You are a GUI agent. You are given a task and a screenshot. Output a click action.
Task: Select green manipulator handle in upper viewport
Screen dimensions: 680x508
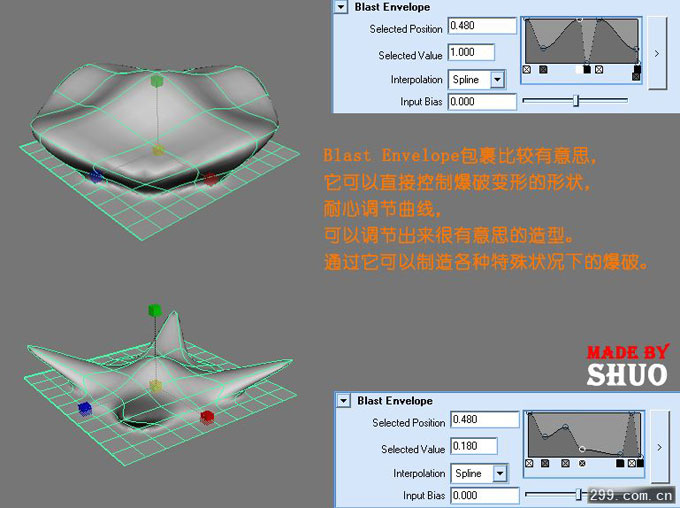tap(156, 81)
